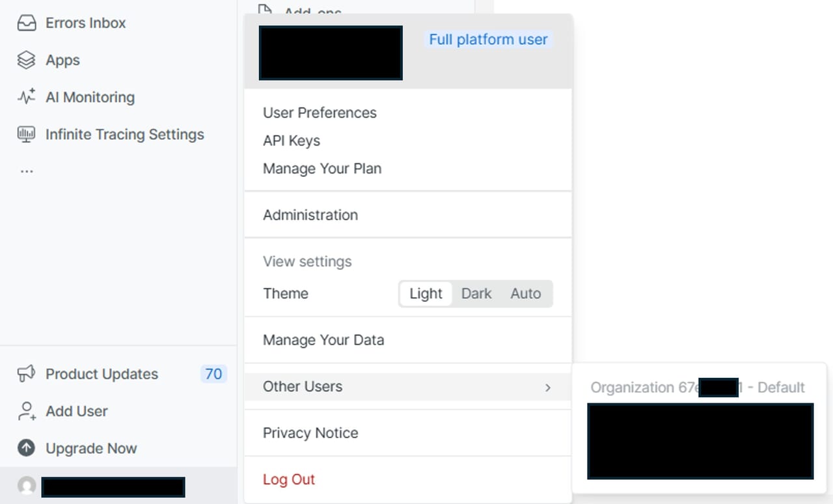Expand more sidebar items via ellipsis
The height and width of the screenshot is (504, 833).
click(x=27, y=172)
